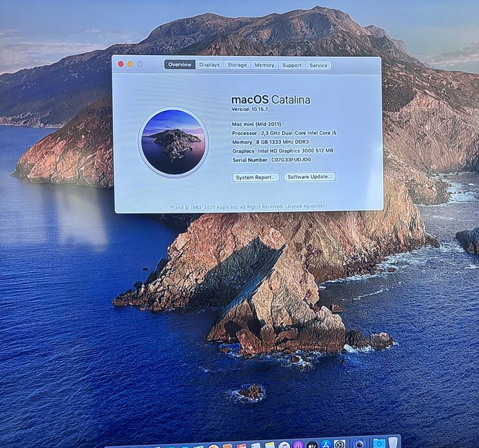Open the Service tab
Image resolution: width=479 pixels, height=448 pixels.
[x=318, y=65]
